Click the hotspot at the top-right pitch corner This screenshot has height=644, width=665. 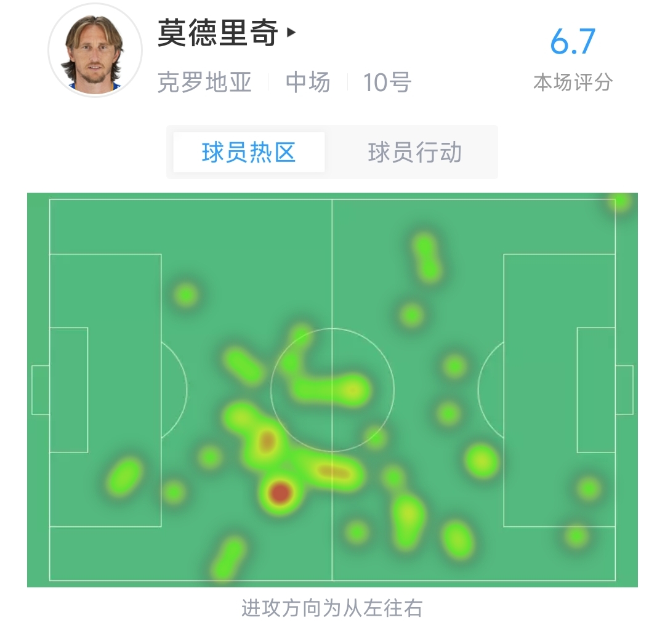pyautogui.click(x=620, y=202)
